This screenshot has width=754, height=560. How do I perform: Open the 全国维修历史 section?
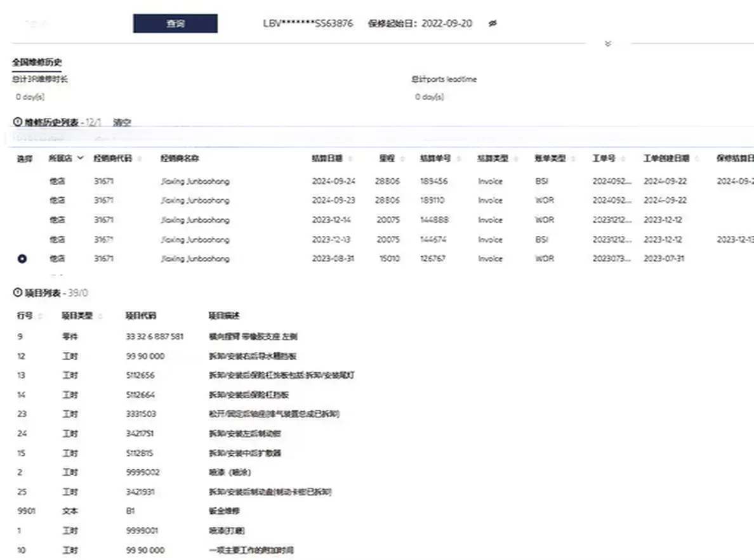click(x=38, y=62)
